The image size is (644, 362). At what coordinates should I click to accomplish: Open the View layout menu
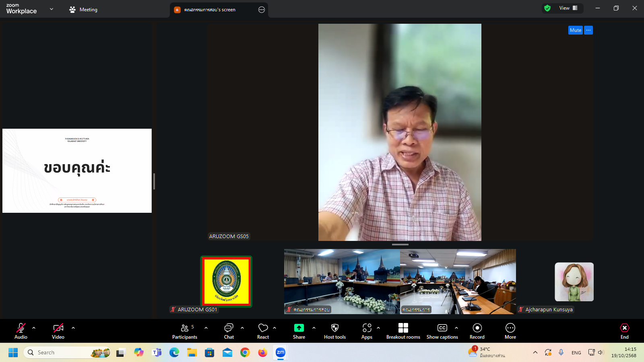[x=568, y=8]
